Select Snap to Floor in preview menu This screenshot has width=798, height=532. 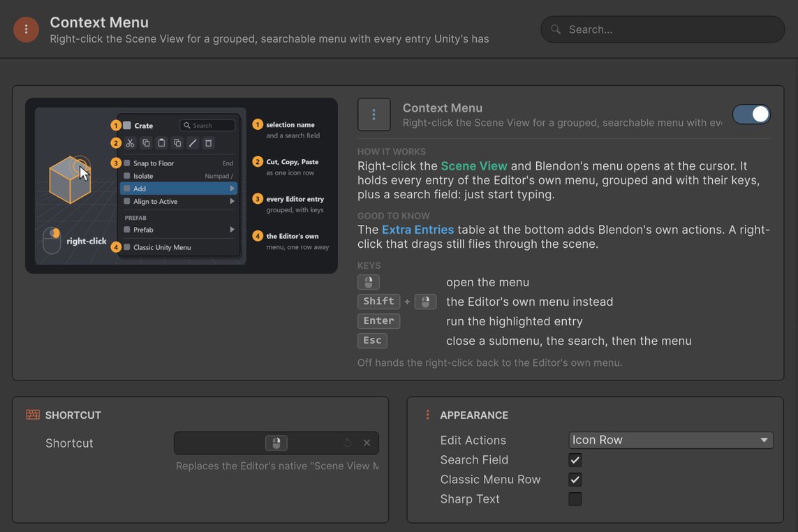pos(179,163)
